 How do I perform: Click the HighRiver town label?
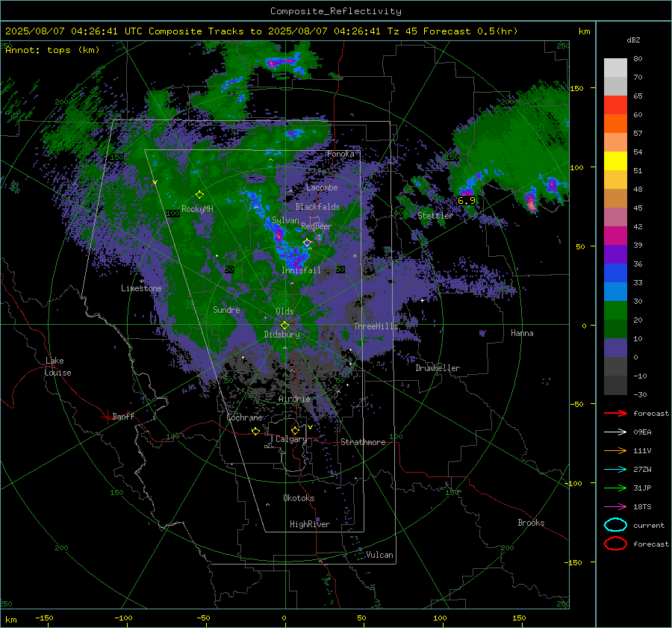(309, 524)
